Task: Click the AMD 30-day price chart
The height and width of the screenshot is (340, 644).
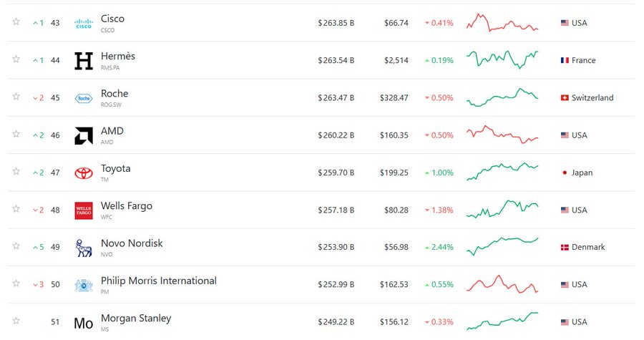Action: point(502,135)
